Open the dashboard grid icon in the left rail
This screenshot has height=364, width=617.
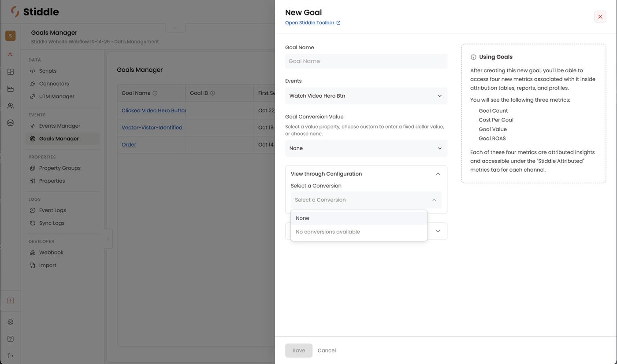[x=11, y=72]
